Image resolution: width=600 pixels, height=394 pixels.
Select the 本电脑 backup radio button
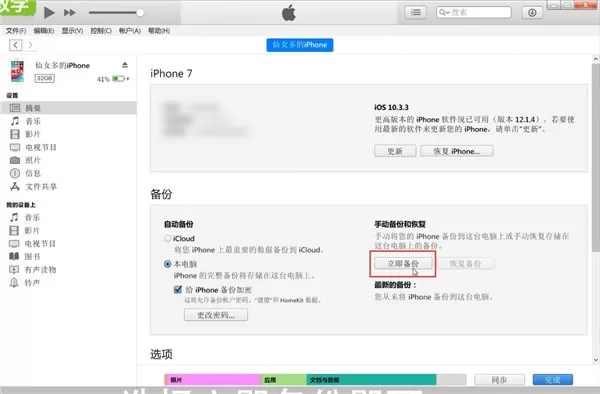pos(168,264)
